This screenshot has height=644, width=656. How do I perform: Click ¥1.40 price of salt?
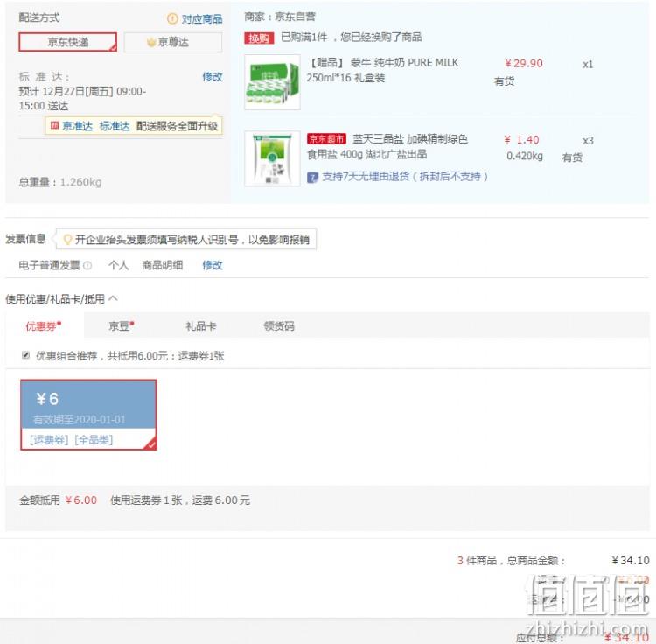pos(521,140)
